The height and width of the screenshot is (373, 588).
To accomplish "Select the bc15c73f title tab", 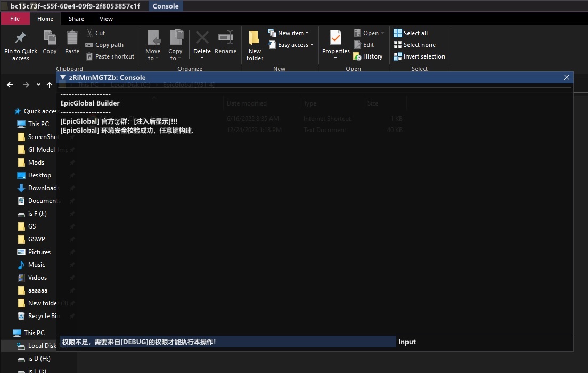I will pos(75,6).
